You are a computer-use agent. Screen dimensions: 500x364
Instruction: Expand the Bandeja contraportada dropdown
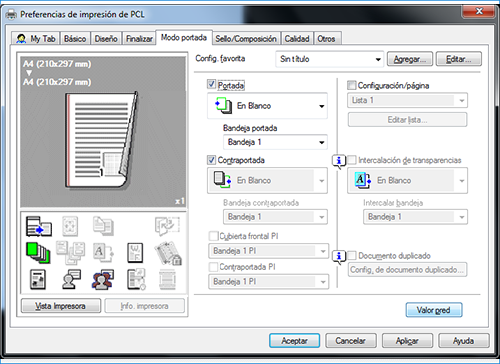(275, 217)
